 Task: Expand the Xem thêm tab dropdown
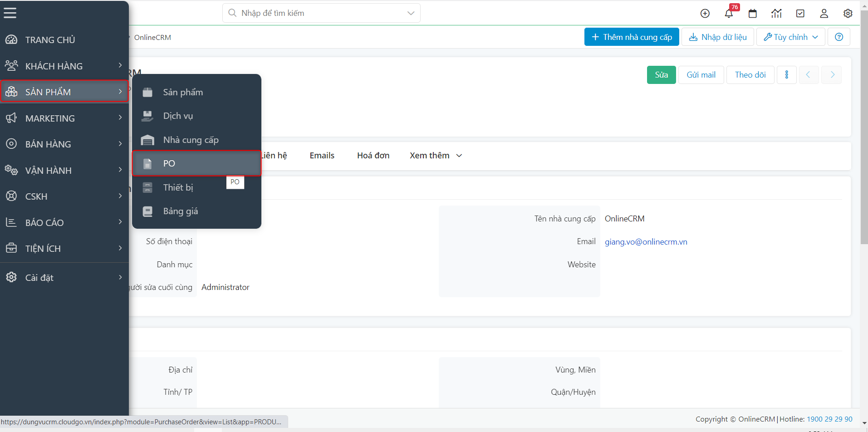click(436, 156)
